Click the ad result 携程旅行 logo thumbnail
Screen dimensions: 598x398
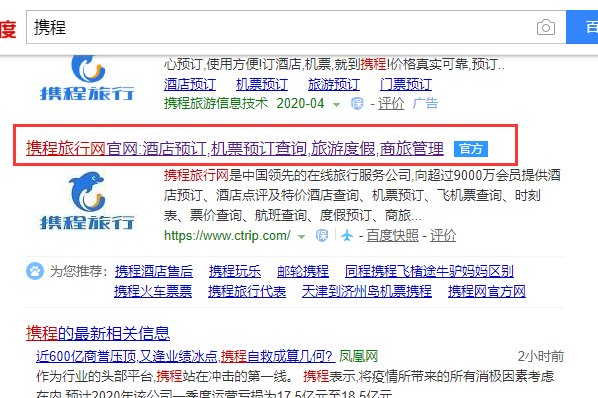pos(87,78)
